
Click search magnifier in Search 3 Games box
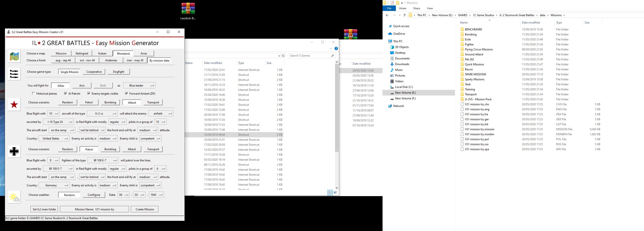(x=332, y=56)
